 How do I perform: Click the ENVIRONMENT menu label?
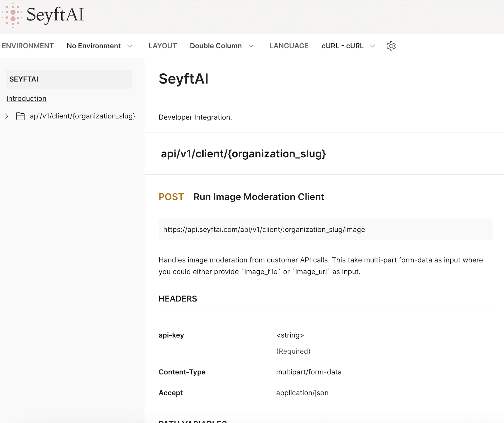(x=28, y=46)
